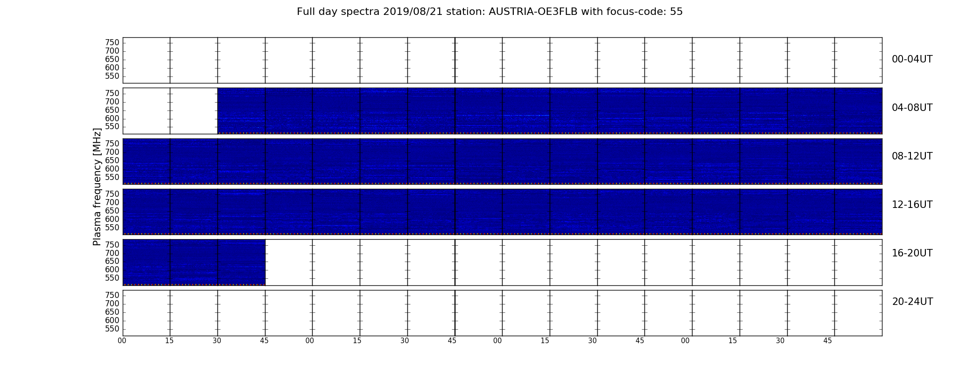This screenshot has width=980, height=373.
Task: Click the 650 tick label of the 00-04UT panel
Action: point(112,60)
